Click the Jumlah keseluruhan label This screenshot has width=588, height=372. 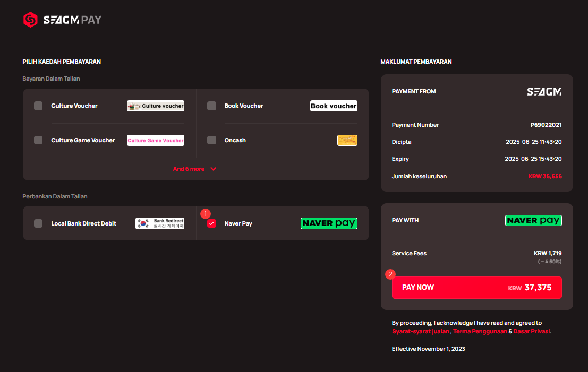[x=419, y=176]
